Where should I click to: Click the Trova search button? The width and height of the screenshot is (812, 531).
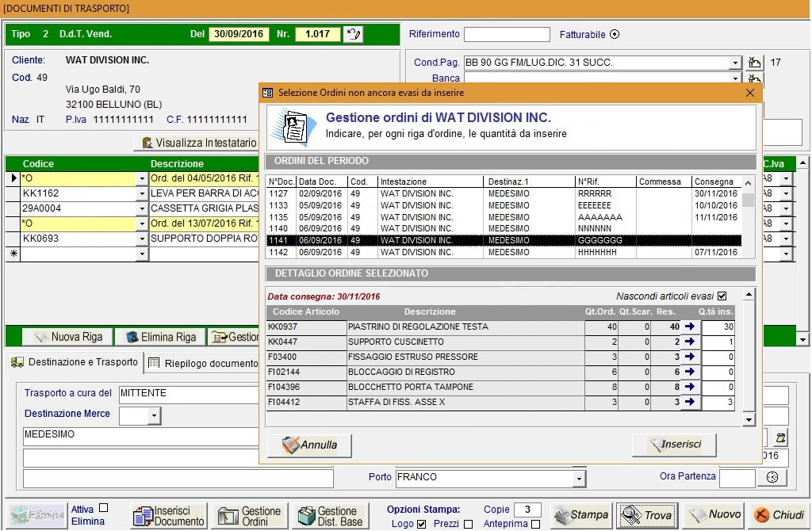pos(647,515)
